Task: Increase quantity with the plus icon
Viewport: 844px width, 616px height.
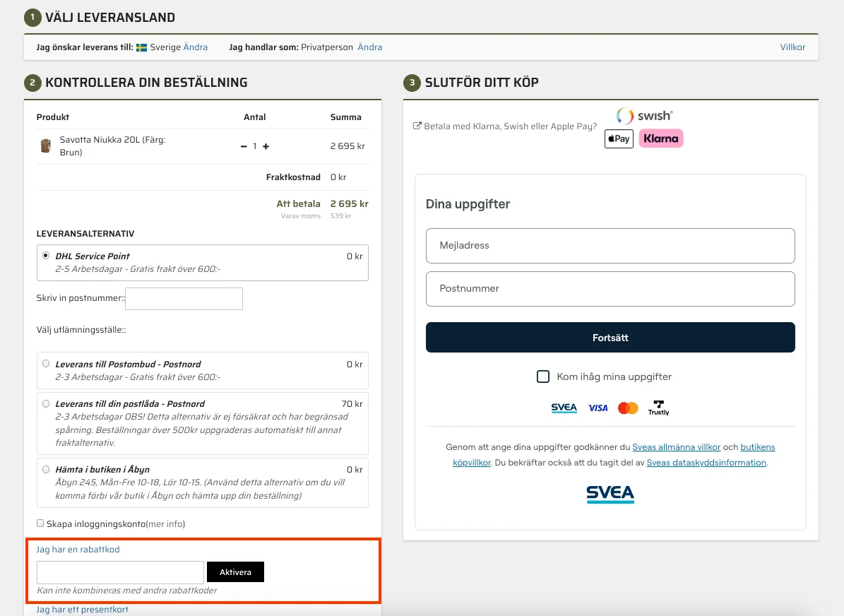Action: 266,146
